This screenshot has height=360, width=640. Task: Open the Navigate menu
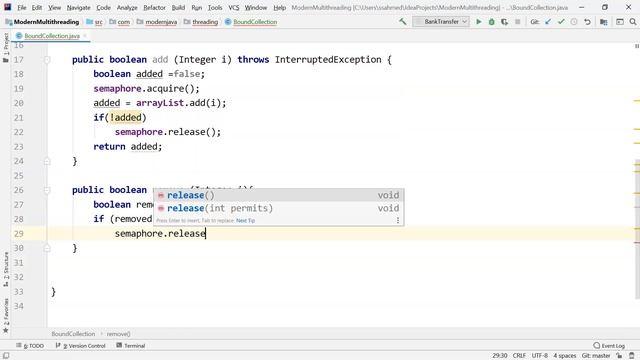pyautogui.click(x=78, y=7)
